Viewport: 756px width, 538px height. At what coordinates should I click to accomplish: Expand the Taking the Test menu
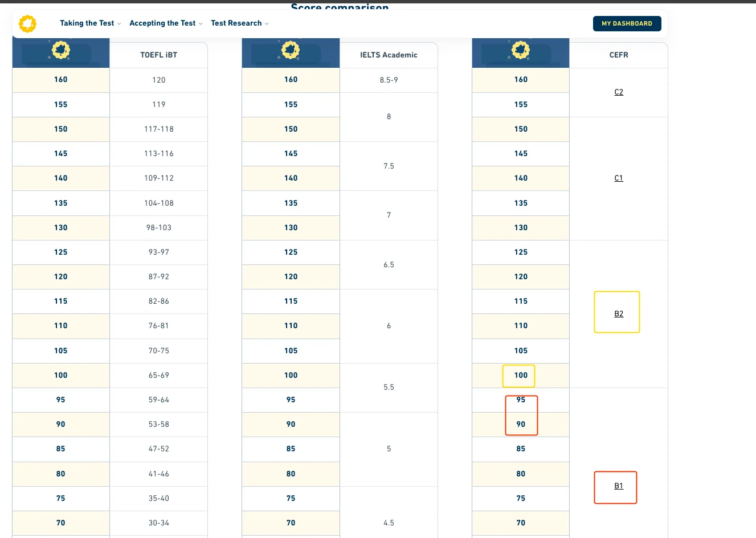pos(90,23)
